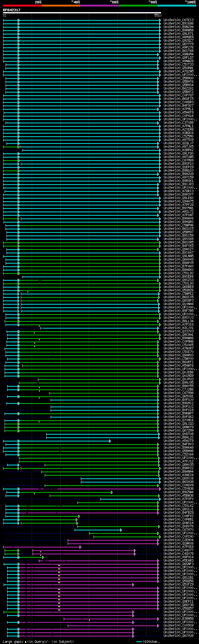This screenshot has height=644, width=199.
Task: Select the UniRef100_Q9ARU3 label
Action: pos(178,355)
